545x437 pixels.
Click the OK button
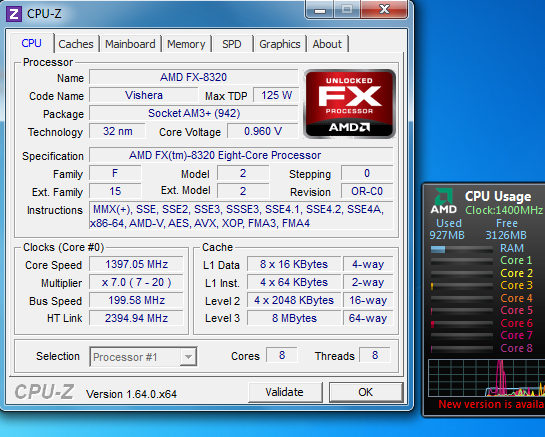click(x=366, y=392)
